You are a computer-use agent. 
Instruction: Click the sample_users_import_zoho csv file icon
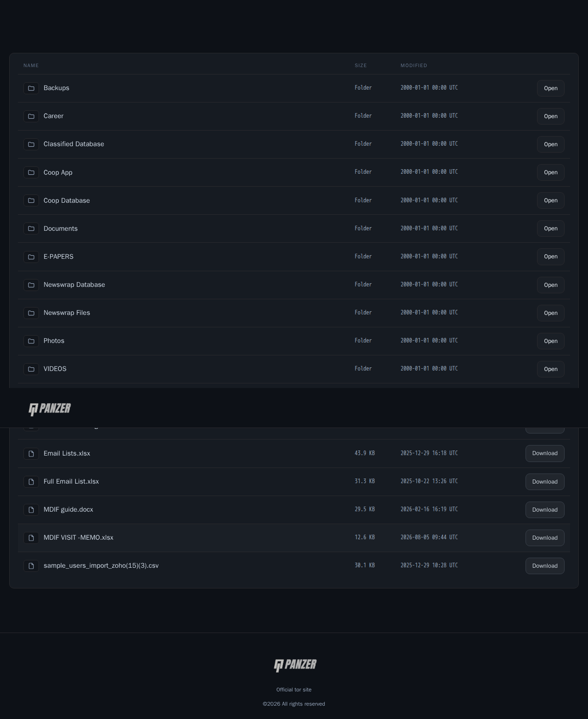click(x=31, y=566)
